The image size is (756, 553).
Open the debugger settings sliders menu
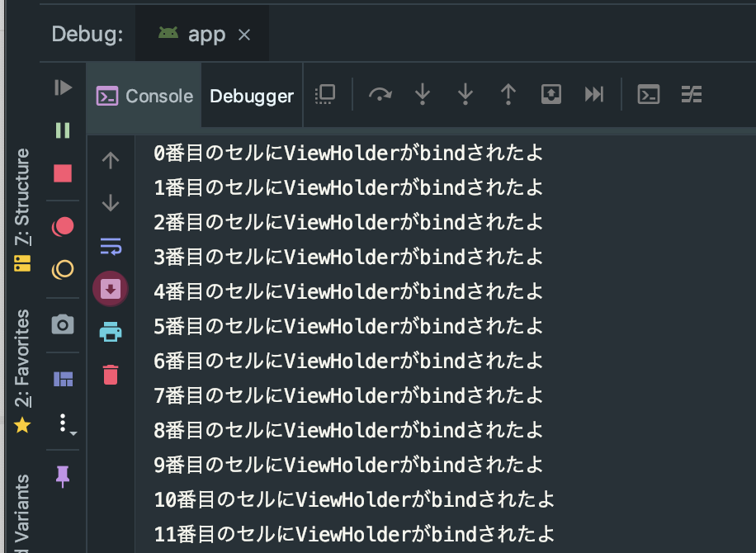click(x=692, y=93)
